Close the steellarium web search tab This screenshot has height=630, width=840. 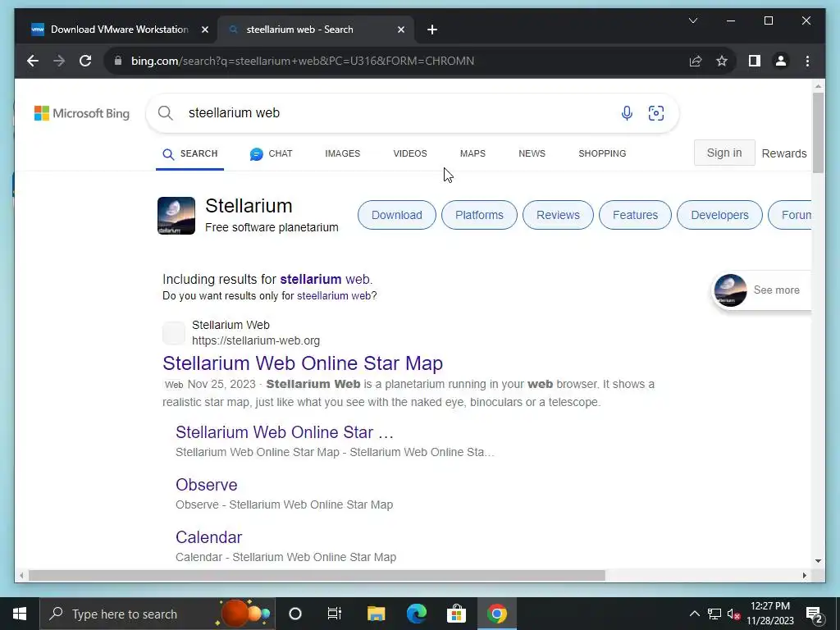tap(400, 30)
